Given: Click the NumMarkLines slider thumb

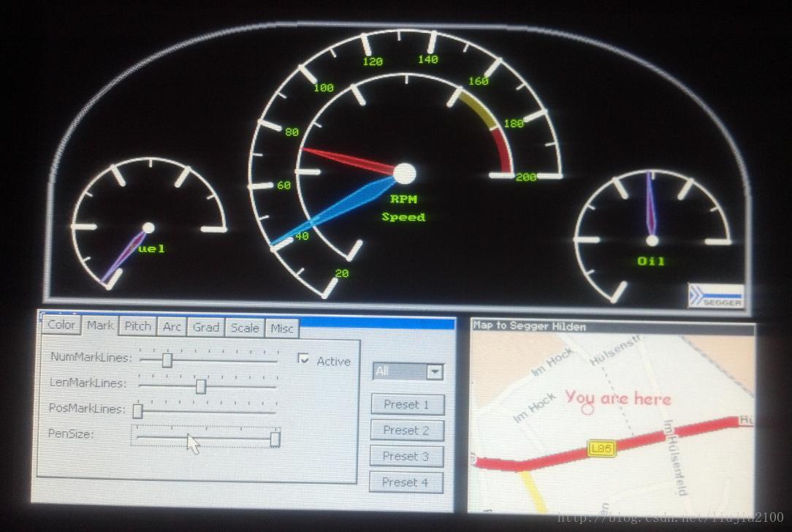Looking at the screenshot, I should click(x=167, y=360).
